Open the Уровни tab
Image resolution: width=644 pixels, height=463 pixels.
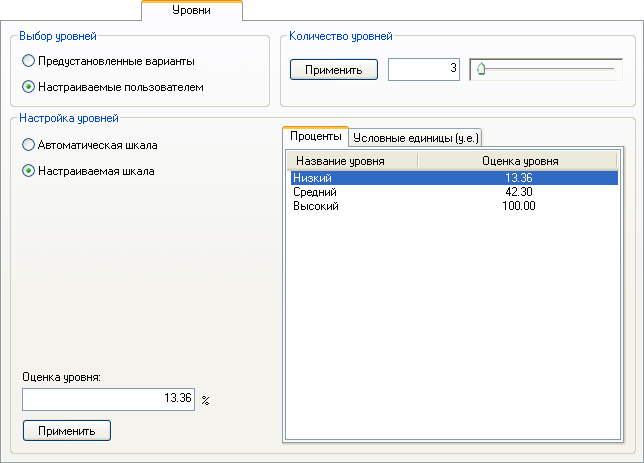tap(192, 10)
